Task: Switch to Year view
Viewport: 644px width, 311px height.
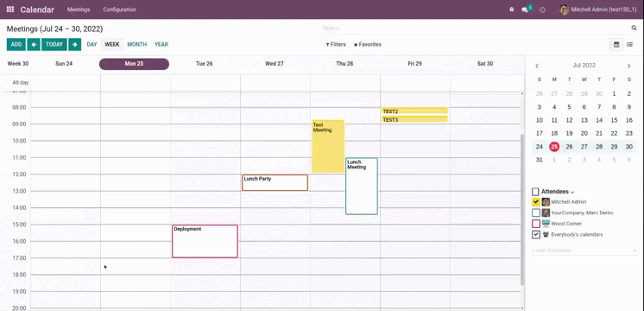Action: (x=161, y=44)
